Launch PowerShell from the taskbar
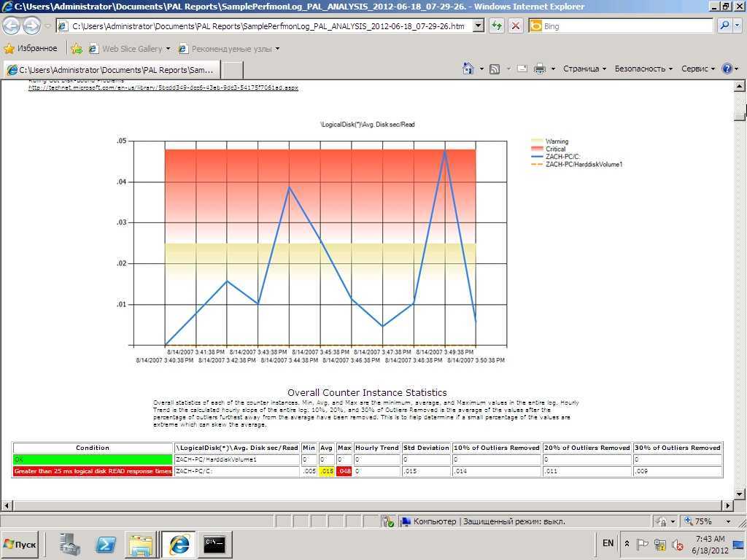 (x=105, y=544)
